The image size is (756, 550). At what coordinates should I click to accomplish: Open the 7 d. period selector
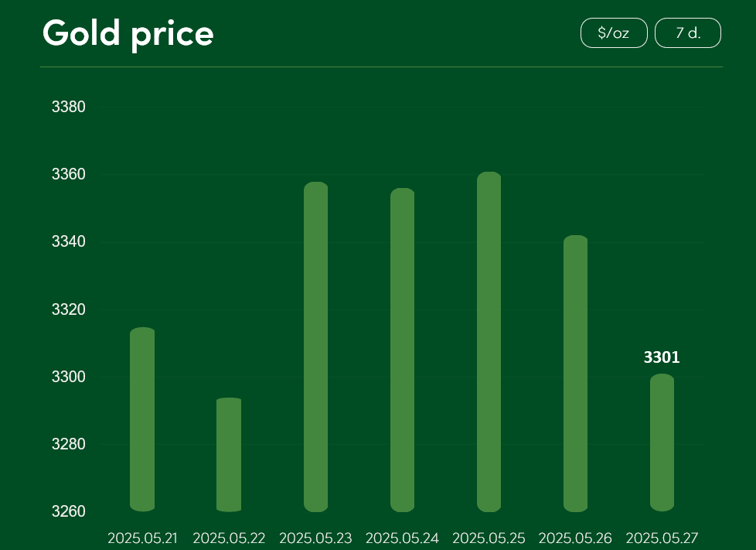coord(688,32)
